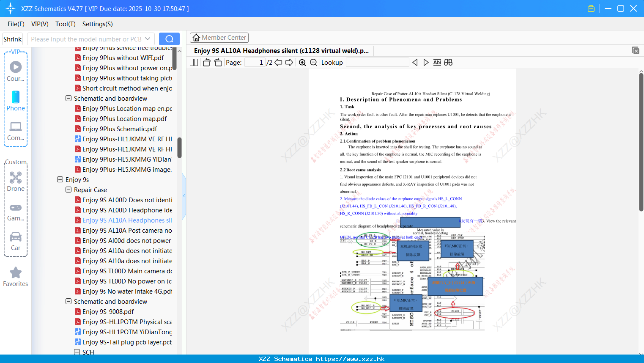Open the Tool(T) menu
The width and height of the screenshot is (644, 363).
click(66, 24)
